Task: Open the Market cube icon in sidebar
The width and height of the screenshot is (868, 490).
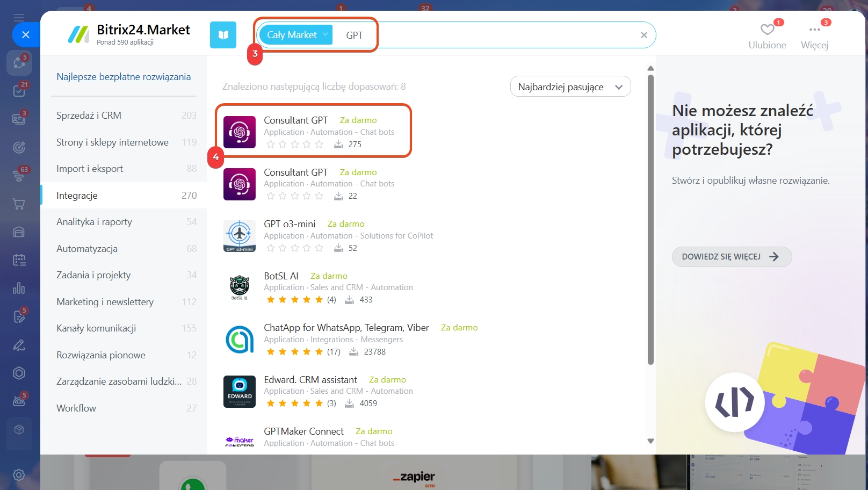Action: coord(19,430)
